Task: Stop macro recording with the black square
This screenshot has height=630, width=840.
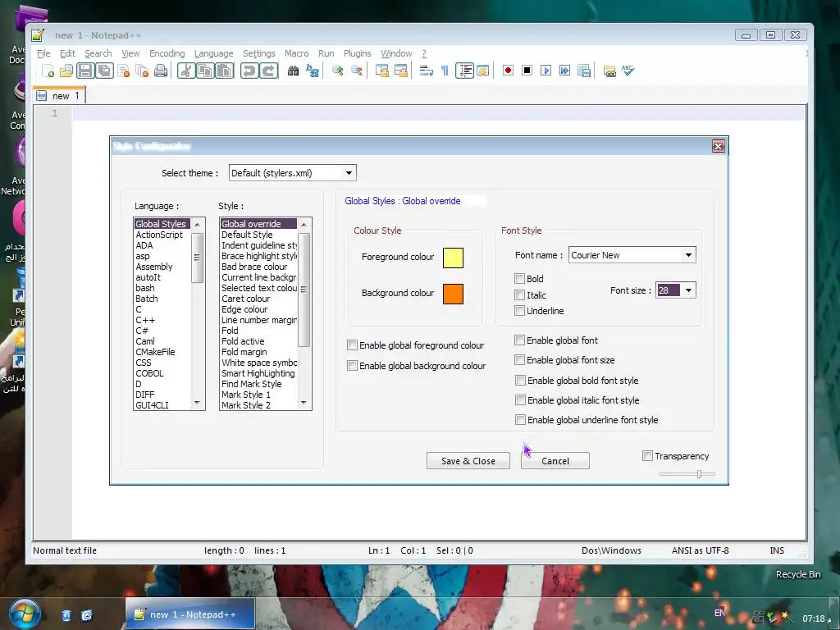Action: pos(527,71)
